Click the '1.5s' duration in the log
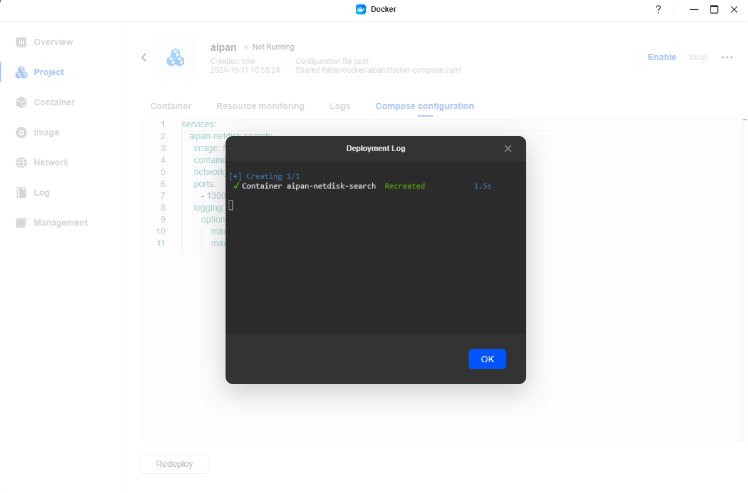The image size is (748, 493). 482,186
